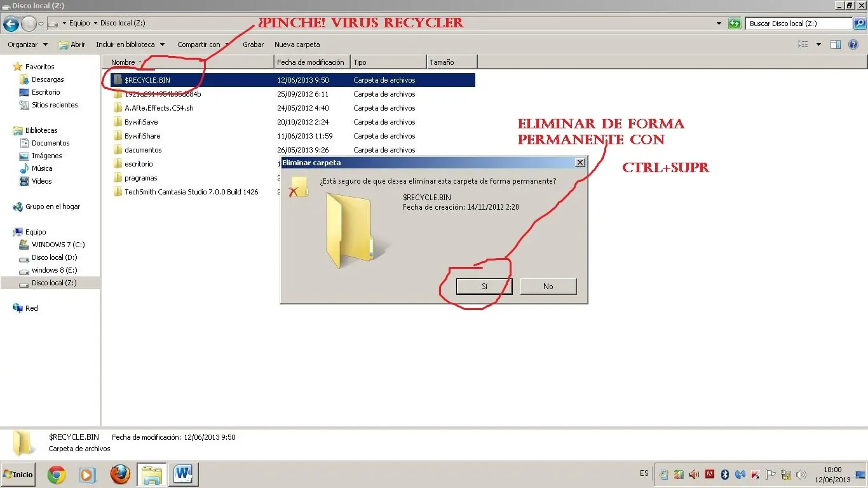The image size is (868, 488).
Task: Click the Adobe tray icon
Action: pyautogui.click(x=710, y=474)
